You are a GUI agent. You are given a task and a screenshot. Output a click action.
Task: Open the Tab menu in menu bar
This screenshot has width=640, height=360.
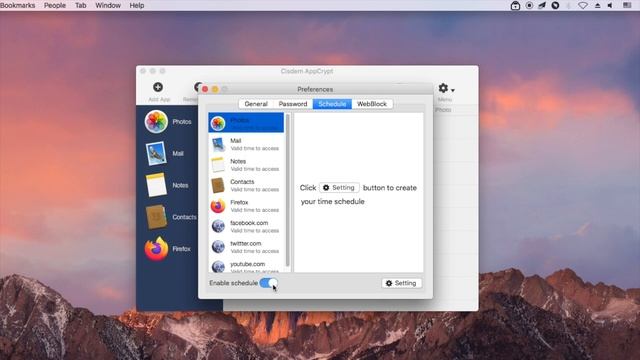point(81,5)
